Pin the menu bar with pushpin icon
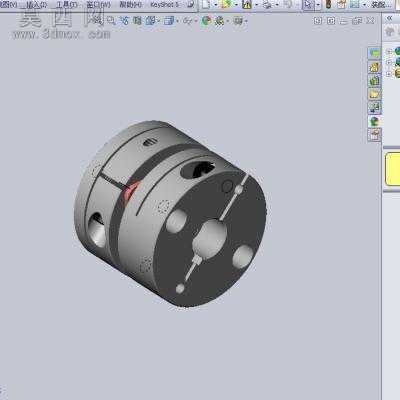The image size is (400, 400). pos(191,4)
